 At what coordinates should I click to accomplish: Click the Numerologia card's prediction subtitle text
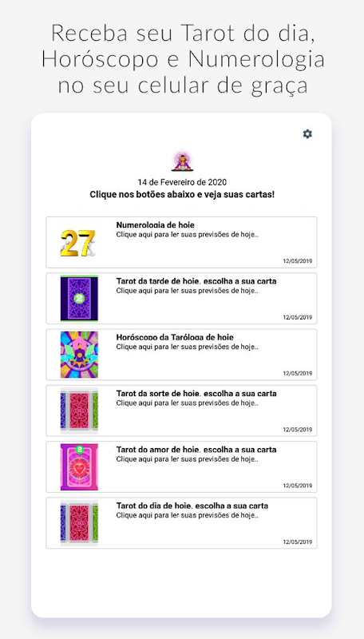click(x=188, y=235)
